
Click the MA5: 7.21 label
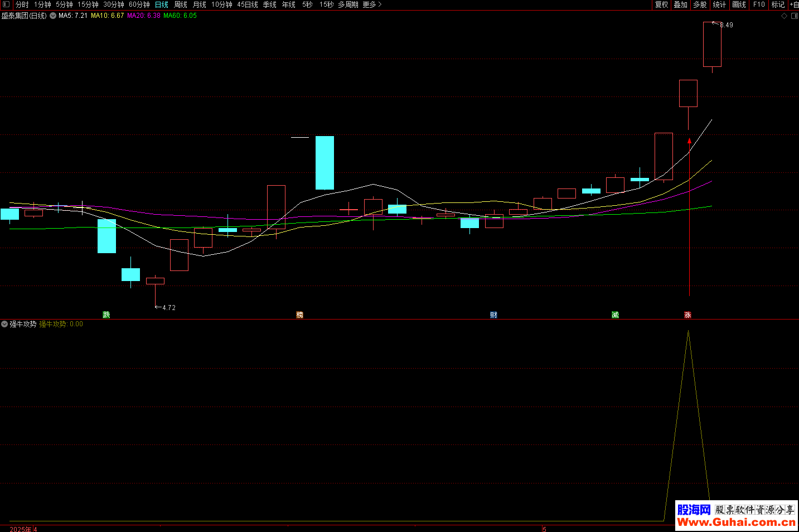point(73,16)
